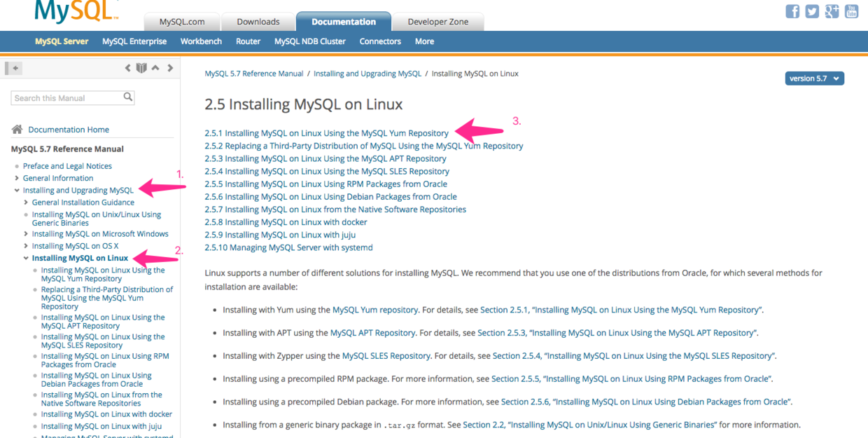Viewport: 868px width, 438px height.
Task: Open section 2.5.7 Native Software Repositories
Action: (335, 209)
